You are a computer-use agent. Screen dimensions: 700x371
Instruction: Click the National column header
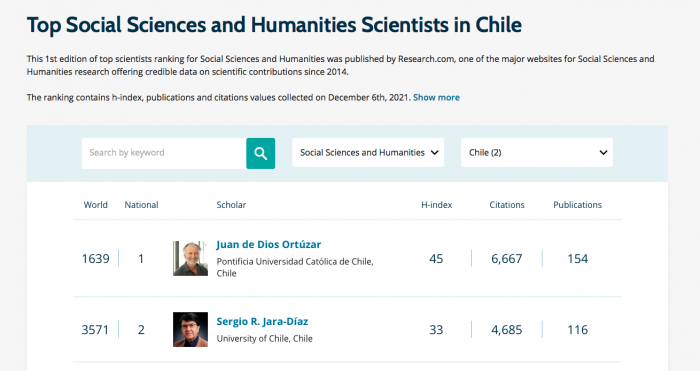[x=142, y=205]
